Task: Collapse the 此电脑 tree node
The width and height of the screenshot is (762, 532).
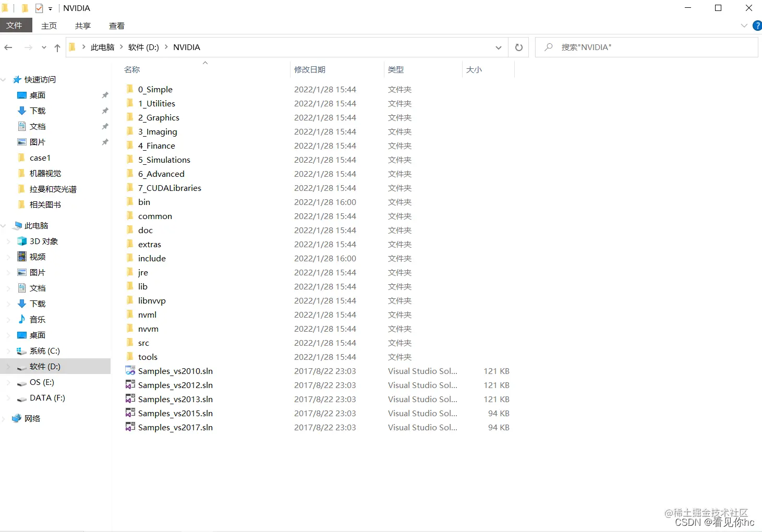Action: (4, 226)
